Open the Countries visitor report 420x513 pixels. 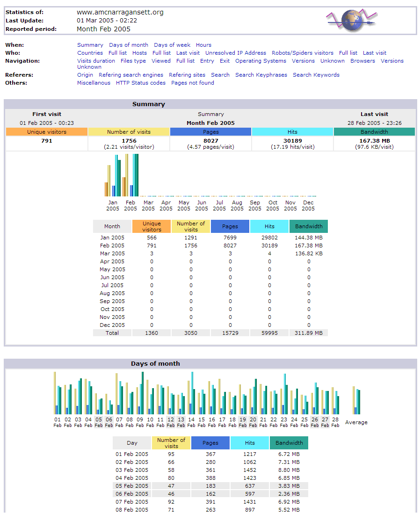click(90, 53)
